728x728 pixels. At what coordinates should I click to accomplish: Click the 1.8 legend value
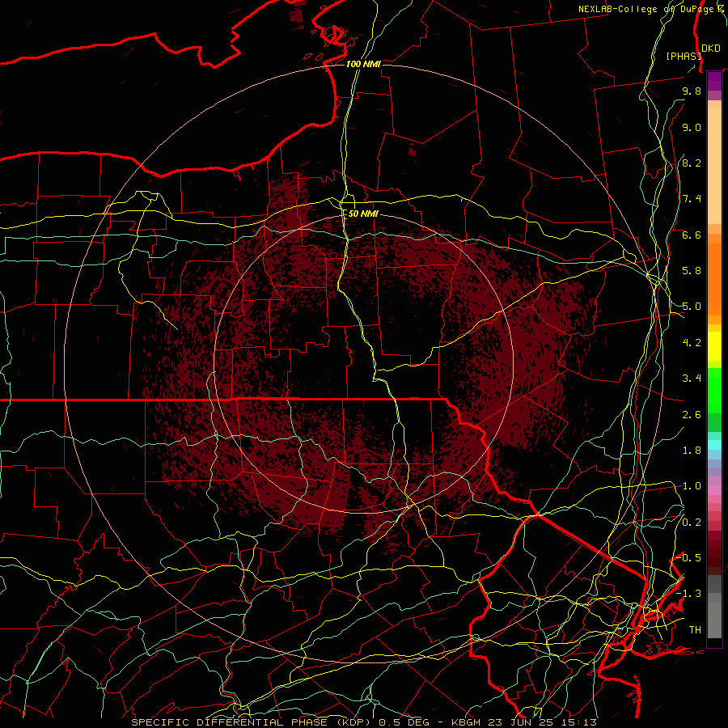click(692, 451)
